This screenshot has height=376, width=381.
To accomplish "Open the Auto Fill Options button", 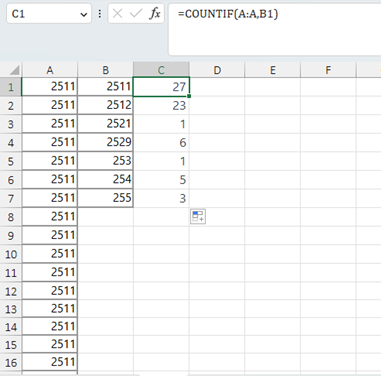I will pos(198,216).
